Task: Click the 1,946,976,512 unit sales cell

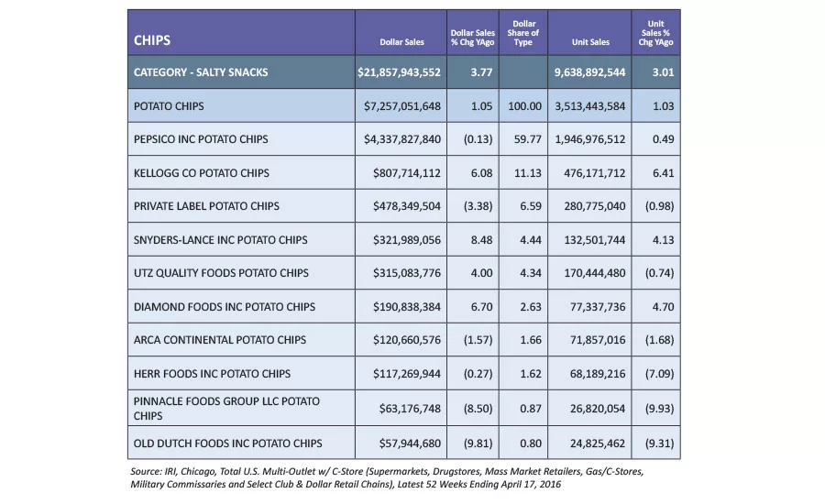Action: click(589, 139)
